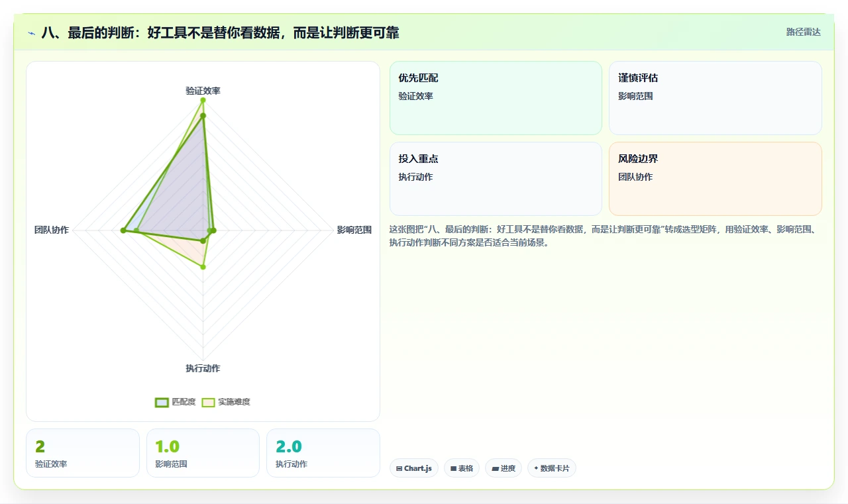Click the 影响范围 stat card showing 1.0

click(203, 453)
